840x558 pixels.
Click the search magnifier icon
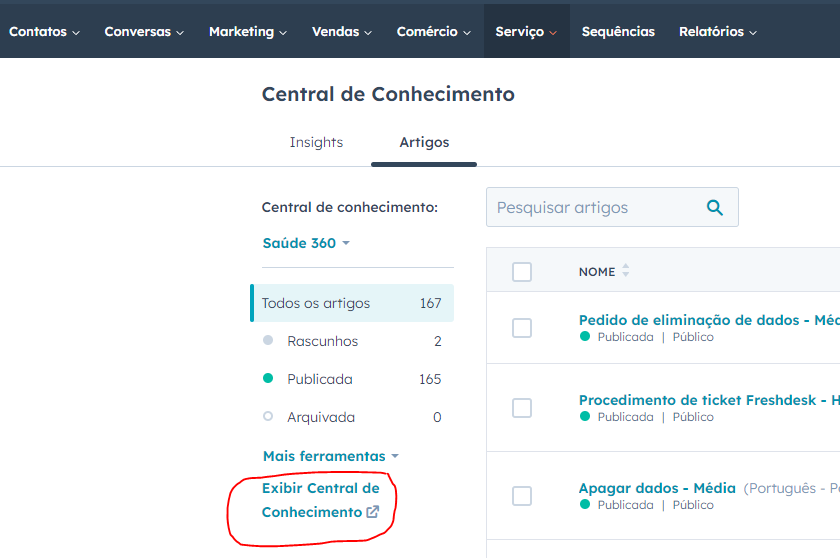coord(714,207)
